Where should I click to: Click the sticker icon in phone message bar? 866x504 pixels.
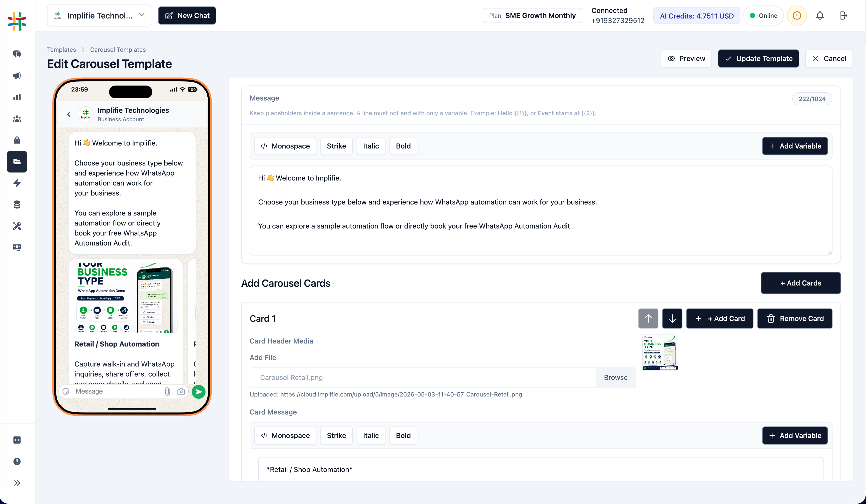point(66,391)
